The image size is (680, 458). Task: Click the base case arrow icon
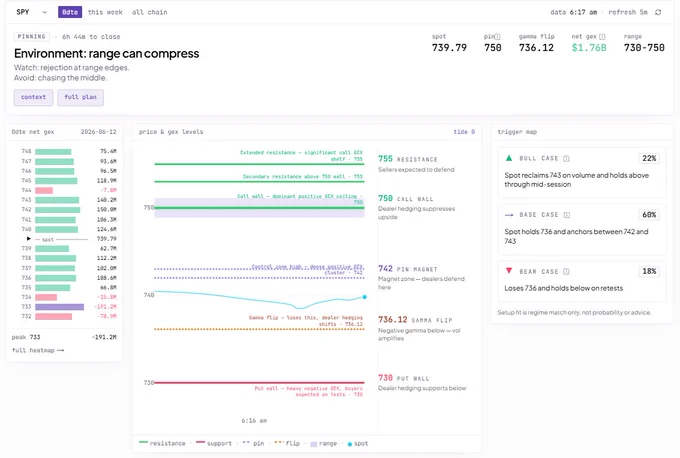tap(509, 215)
